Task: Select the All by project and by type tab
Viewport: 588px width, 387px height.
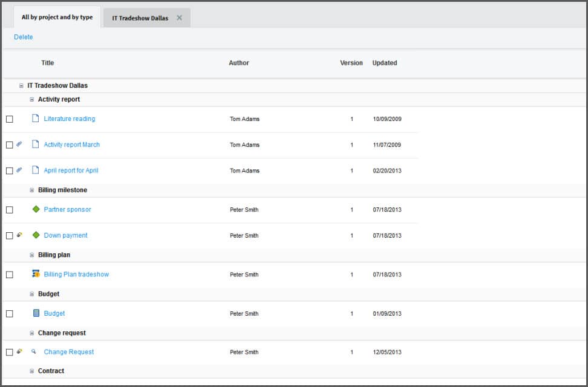Action: 57,18
